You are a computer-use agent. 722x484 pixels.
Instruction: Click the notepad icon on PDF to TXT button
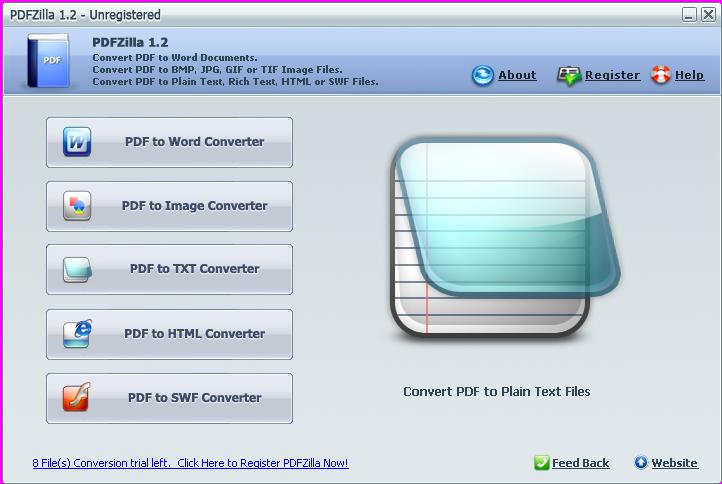(77, 269)
